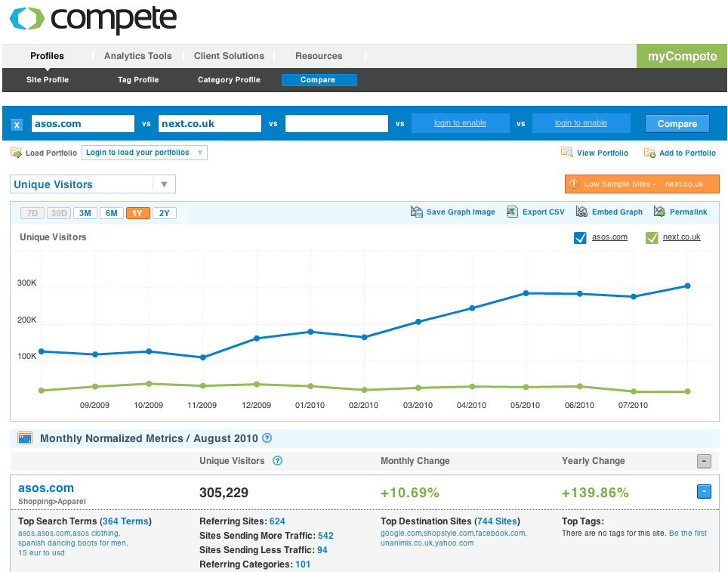
Task: Open the Profiles menu
Action: tap(48, 56)
